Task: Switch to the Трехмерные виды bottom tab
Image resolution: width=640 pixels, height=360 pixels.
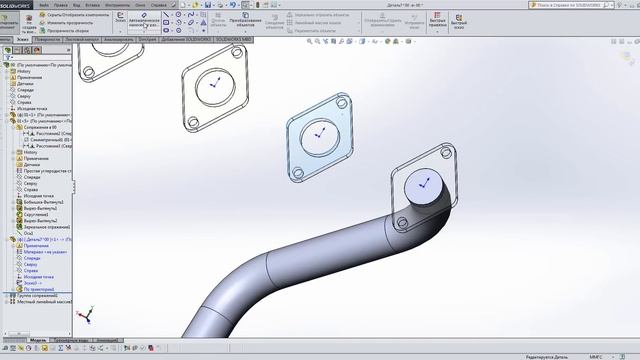Action: [x=71, y=340]
